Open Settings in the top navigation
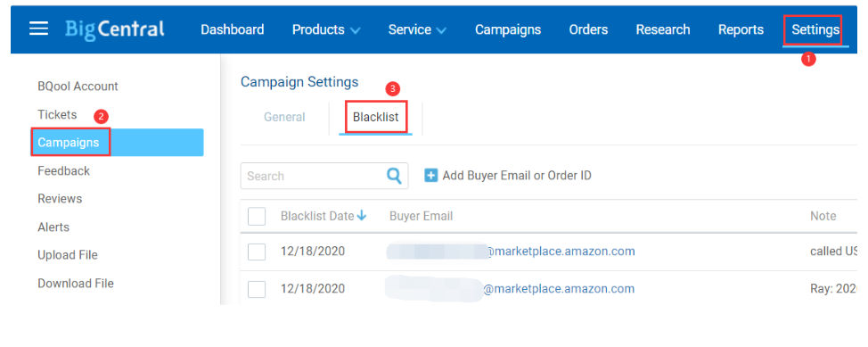The height and width of the screenshot is (347, 868). click(x=815, y=29)
